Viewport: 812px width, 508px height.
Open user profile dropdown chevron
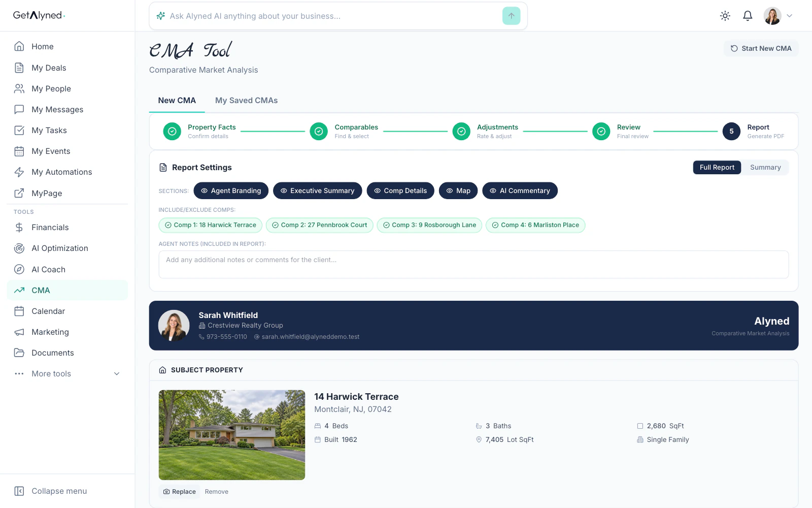coord(789,16)
